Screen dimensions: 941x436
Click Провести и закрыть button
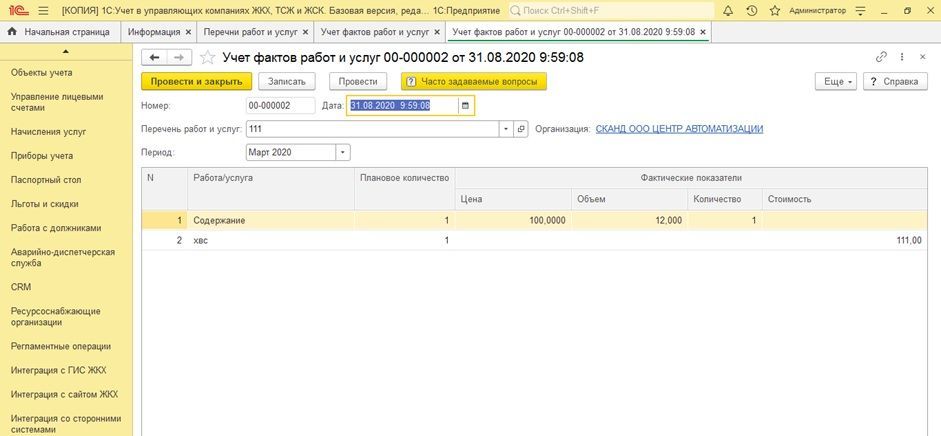tap(196, 82)
